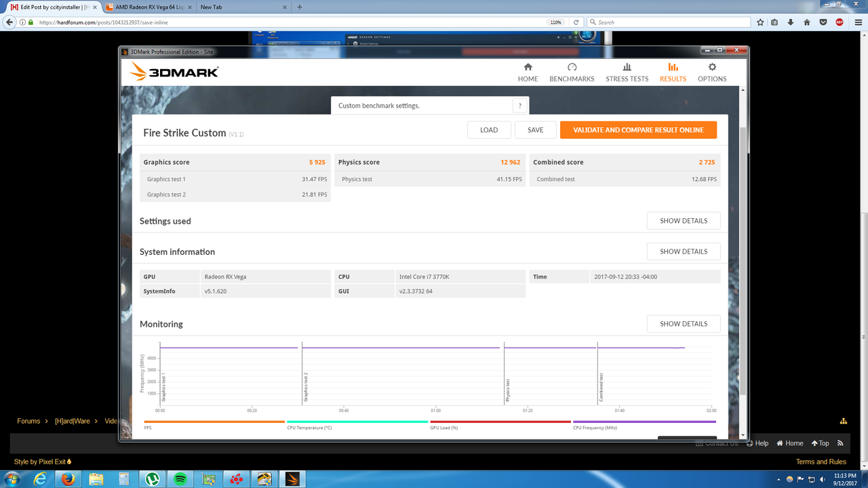
Task: Select the Results tab in 3DMark
Action: click(x=673, y=73)
